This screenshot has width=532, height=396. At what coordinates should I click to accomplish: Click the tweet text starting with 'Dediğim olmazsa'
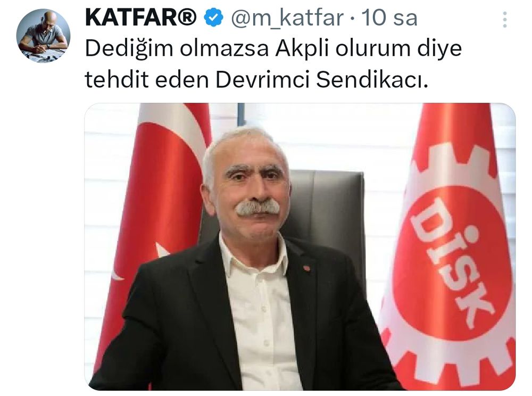(273, 64)
